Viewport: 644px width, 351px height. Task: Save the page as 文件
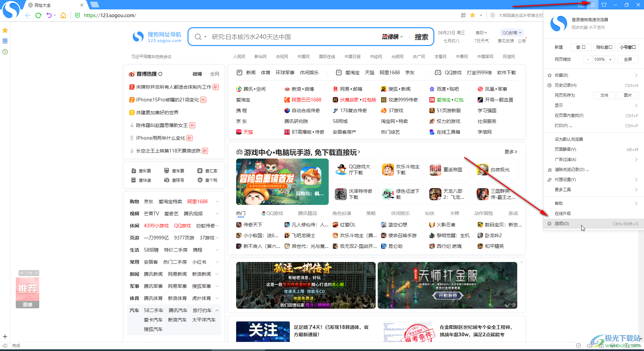(x=604, y=95)
